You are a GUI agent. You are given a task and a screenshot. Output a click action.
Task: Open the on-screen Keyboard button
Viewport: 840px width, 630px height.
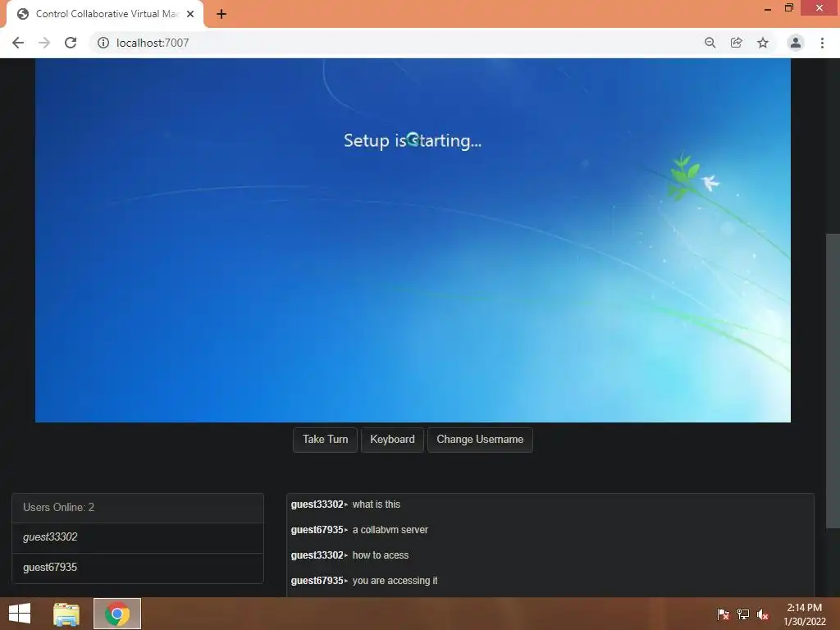coord(392,440)
